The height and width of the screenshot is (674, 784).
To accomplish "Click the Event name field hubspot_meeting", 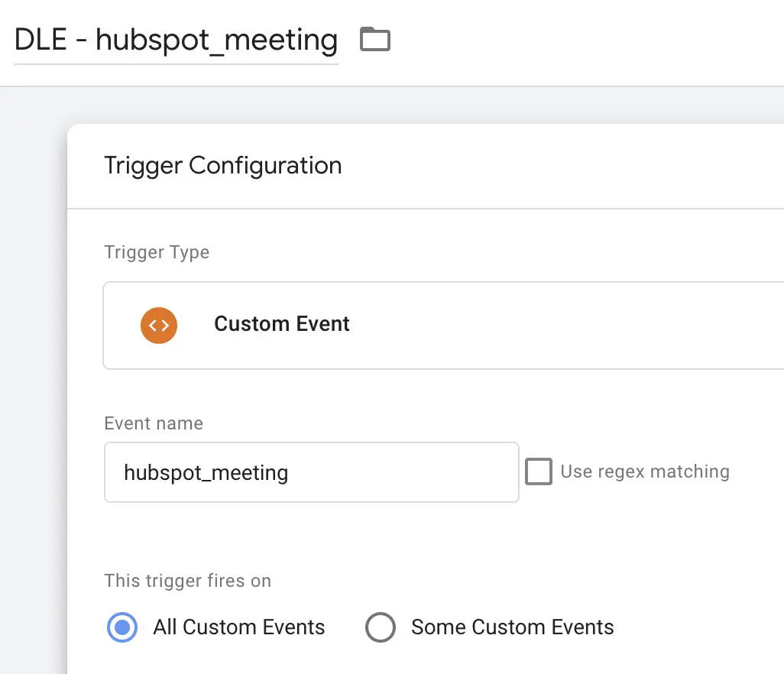I will pos(312,472).
